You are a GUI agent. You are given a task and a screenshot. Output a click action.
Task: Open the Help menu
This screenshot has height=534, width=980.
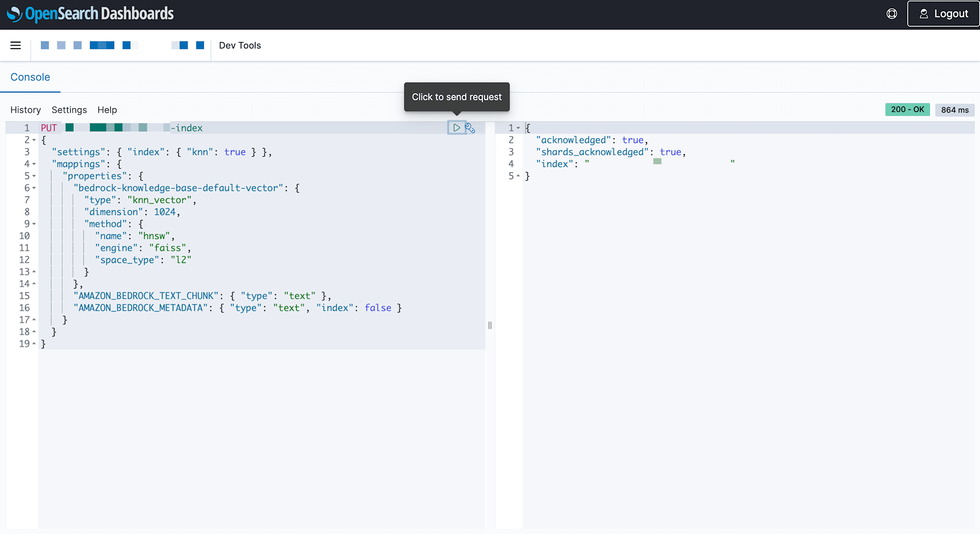point(107,110)
